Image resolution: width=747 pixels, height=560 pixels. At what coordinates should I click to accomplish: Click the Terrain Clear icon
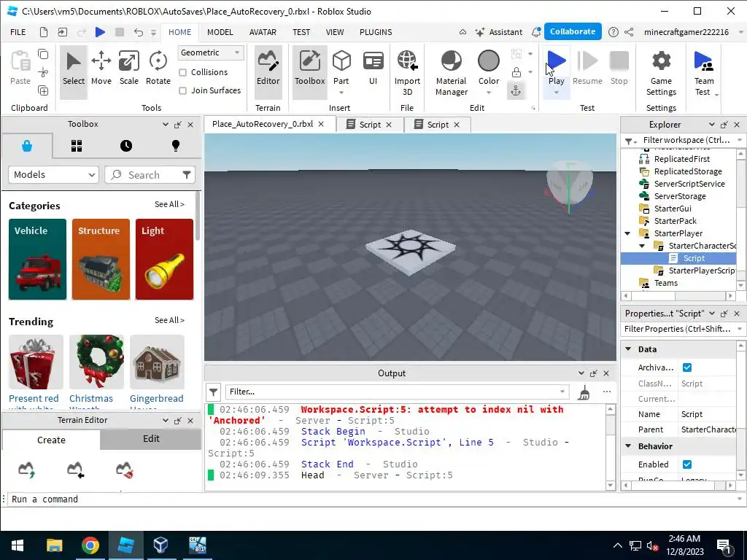124,470
